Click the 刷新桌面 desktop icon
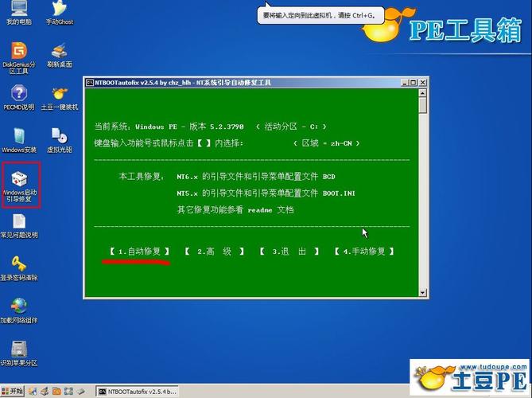Image resolution: width=532 pixels, height=398 pixels. click(x=59, y=52)
